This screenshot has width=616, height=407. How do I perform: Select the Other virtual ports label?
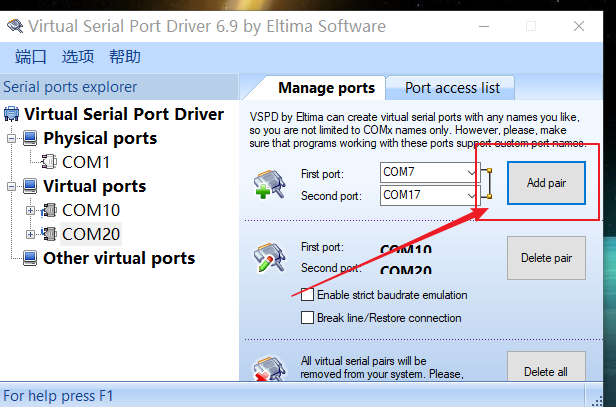point(119,258)
